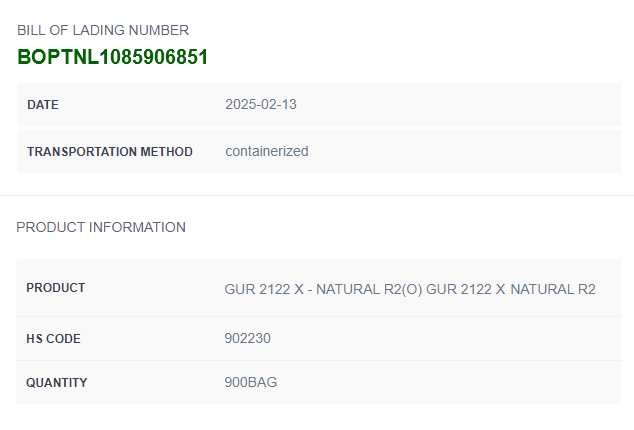The image size is (634, 430).
Task: Click the QUANTITY label
Action: (x=57, y=383)
